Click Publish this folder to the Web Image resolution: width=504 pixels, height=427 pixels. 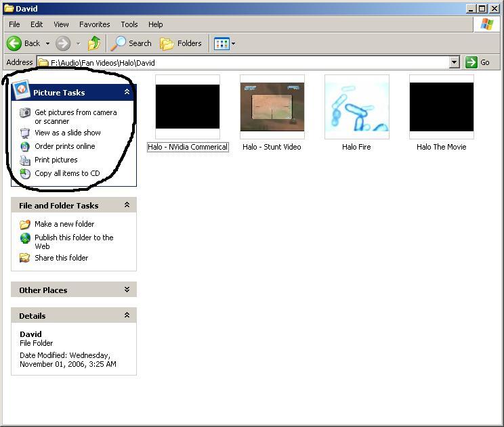(74, 242)
